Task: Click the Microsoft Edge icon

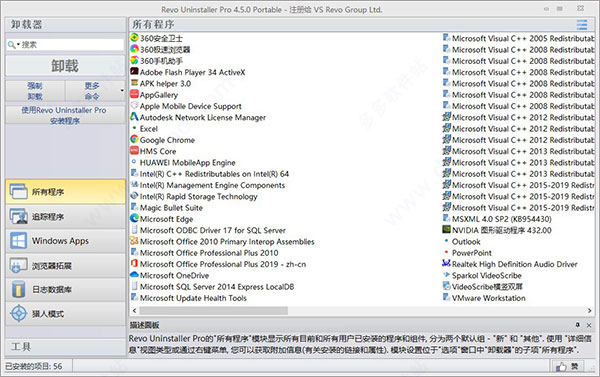Action: coord(134,218)
